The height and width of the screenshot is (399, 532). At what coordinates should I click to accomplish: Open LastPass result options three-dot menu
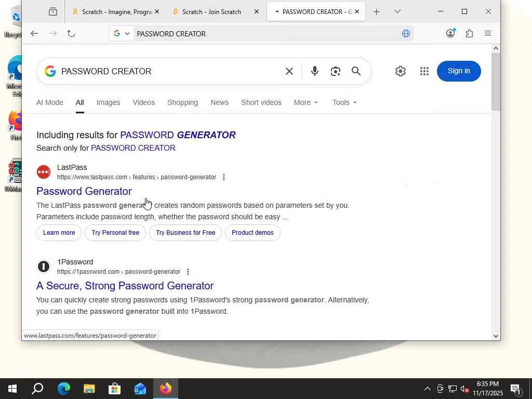(223, 177)
